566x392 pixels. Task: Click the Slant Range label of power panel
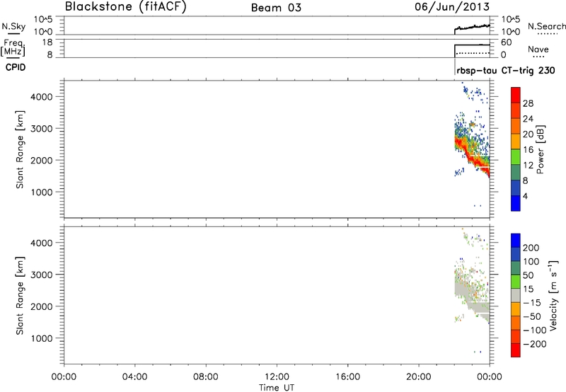coord(20,149)
